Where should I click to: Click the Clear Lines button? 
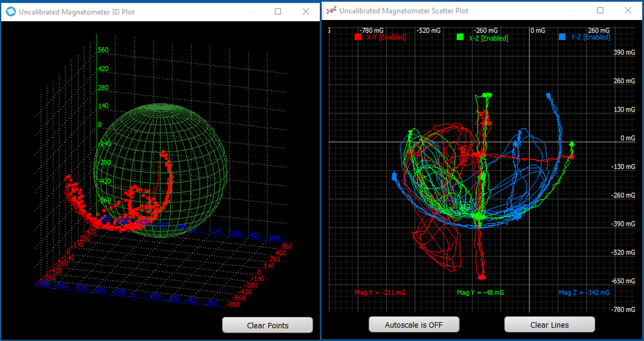tap(549, 325)
